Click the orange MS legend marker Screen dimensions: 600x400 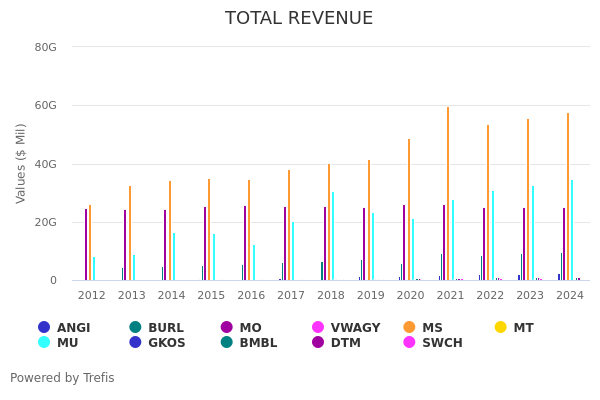pyautogui.click(x=410, y=328)
